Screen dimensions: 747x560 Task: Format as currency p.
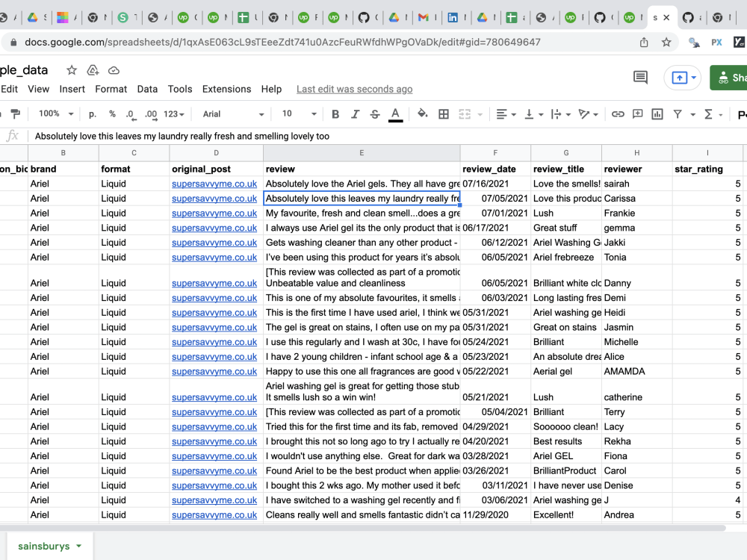[x=93, y=114]
